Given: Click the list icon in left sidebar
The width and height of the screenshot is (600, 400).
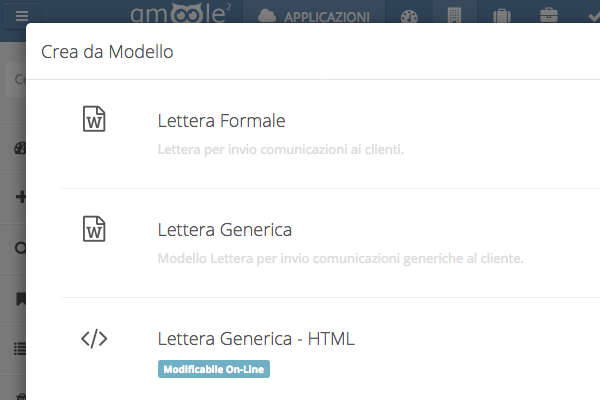Looking at the screenshot, I should (x=20, y=348).
